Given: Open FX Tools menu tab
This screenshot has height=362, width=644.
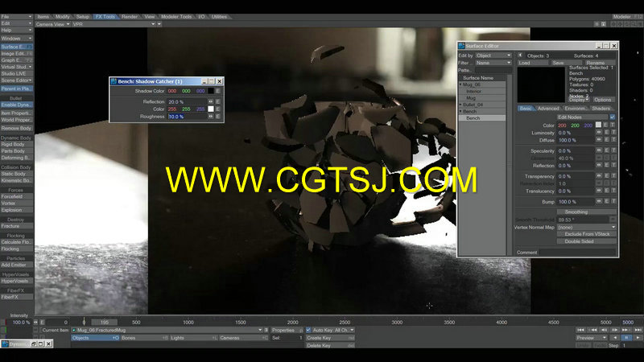Looking at the screenshot, I should click(105, 17).
